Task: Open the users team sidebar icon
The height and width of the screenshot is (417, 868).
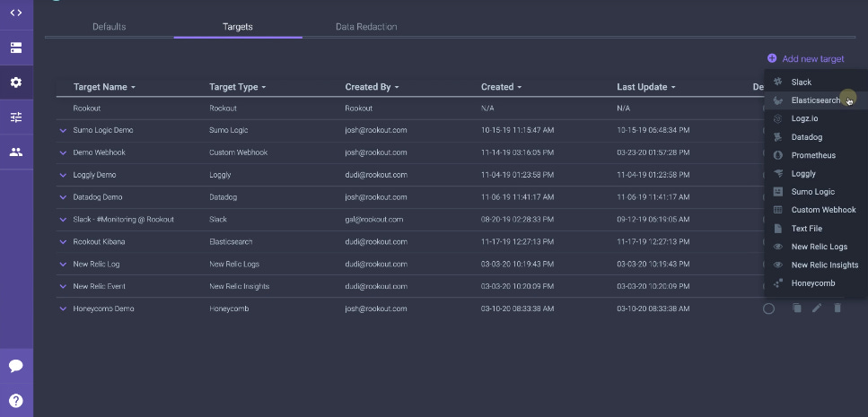Action: click(x=16, y=152)
